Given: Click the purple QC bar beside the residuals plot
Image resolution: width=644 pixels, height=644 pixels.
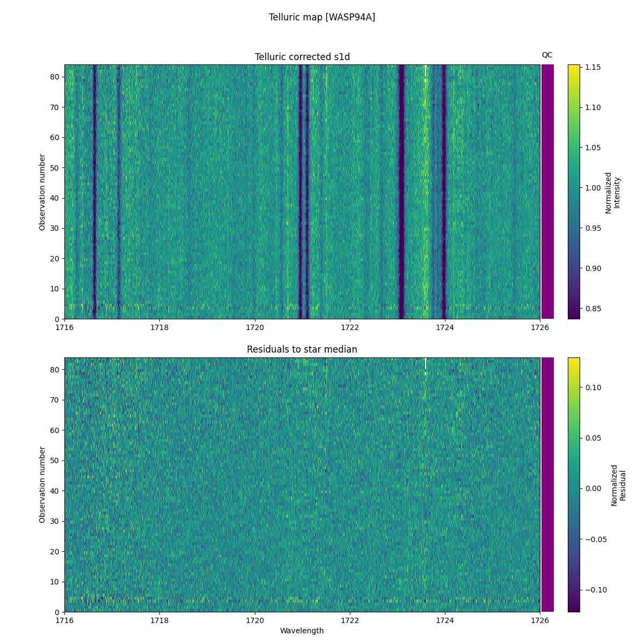Looking at the screenshot, I should (547, 485).
